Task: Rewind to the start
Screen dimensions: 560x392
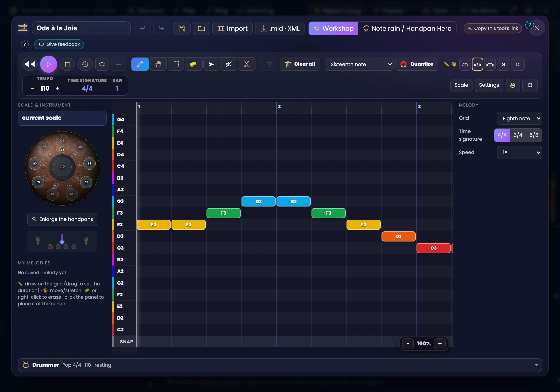Action: click(30, 64)
